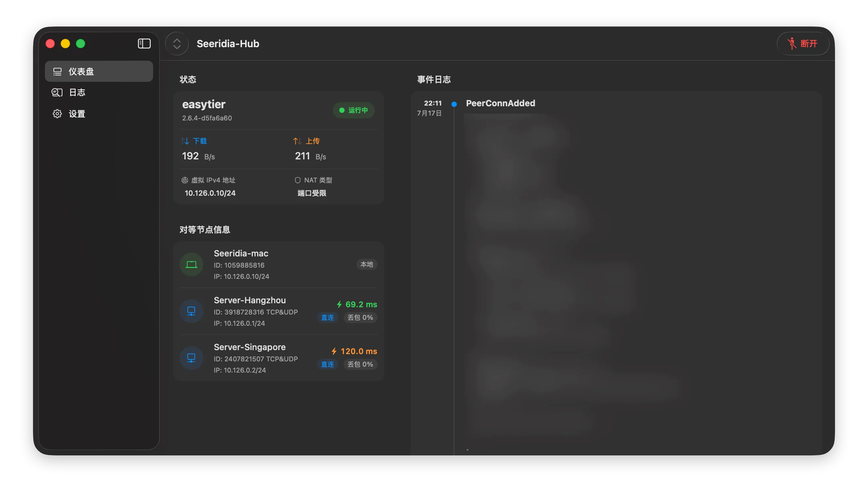The height and width of the screenshot is (495, 868).
Task: Click the 仪表盘 dashboard icon
Action: coord(57,71)
